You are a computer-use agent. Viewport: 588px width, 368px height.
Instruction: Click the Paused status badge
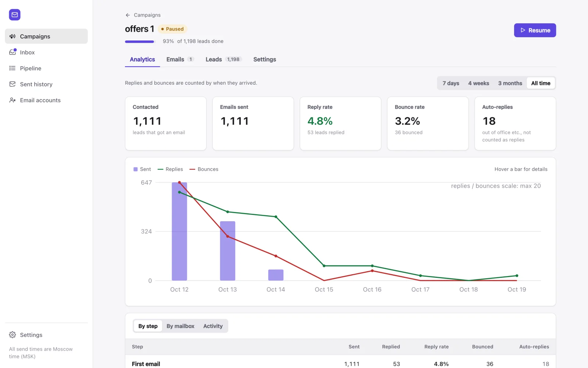point(172,29)
